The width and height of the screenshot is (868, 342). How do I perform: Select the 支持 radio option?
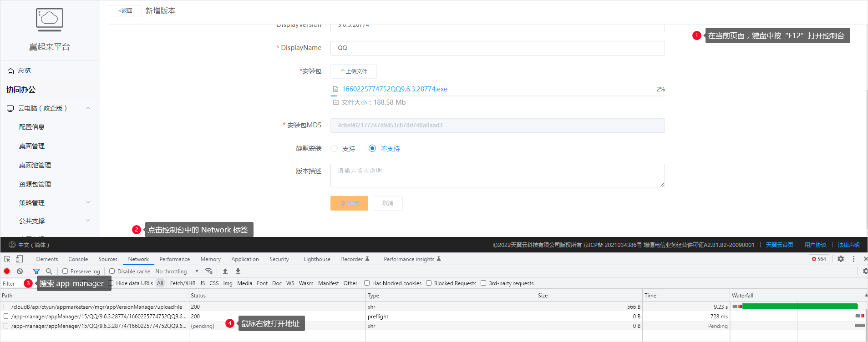(334, 148)
